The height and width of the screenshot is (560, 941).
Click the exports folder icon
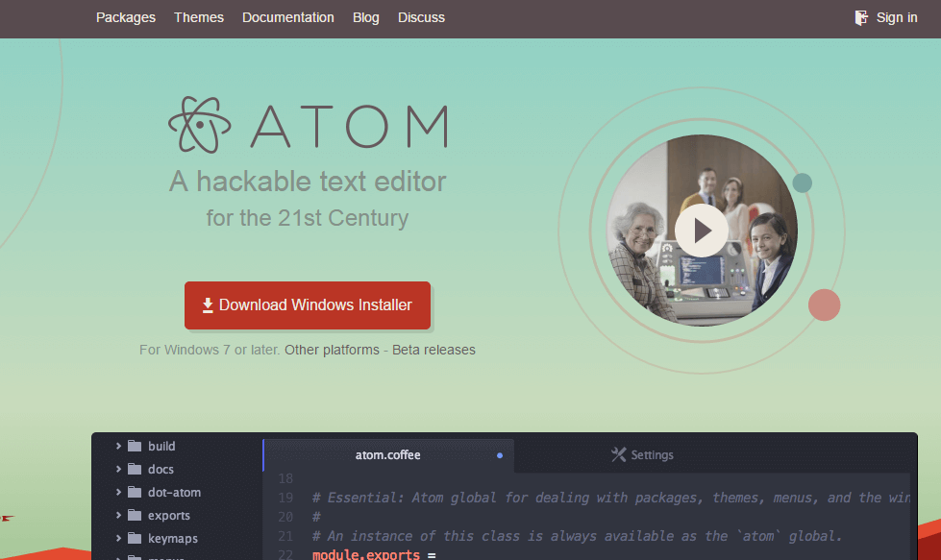[x=135, y=515]
